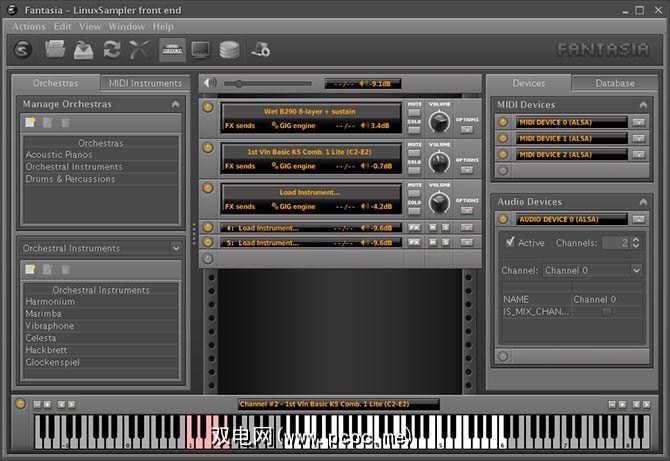This screenshot has width=670, height=461.
Task: Click Load Instrument on third channel
Action: [x=309, y=192]
